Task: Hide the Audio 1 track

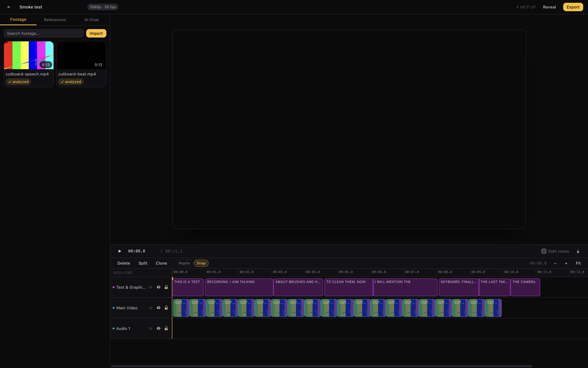Action: [x=158, y=329]
